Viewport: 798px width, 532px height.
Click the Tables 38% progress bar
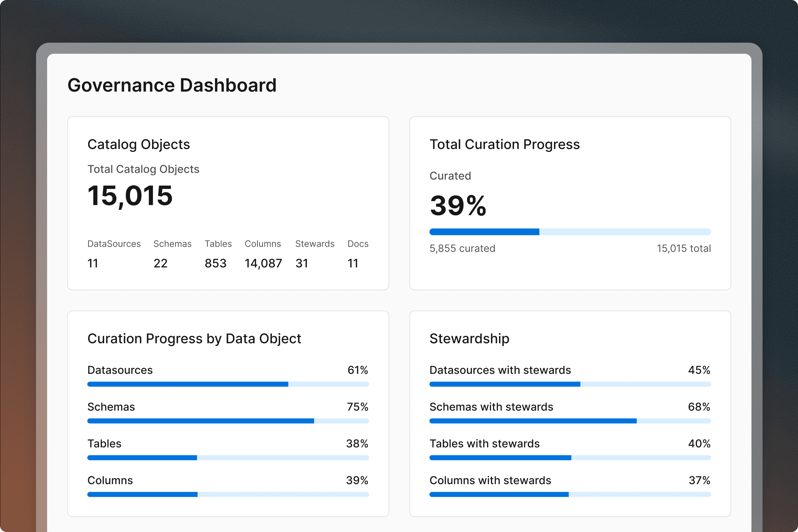[x=228, y=458]
